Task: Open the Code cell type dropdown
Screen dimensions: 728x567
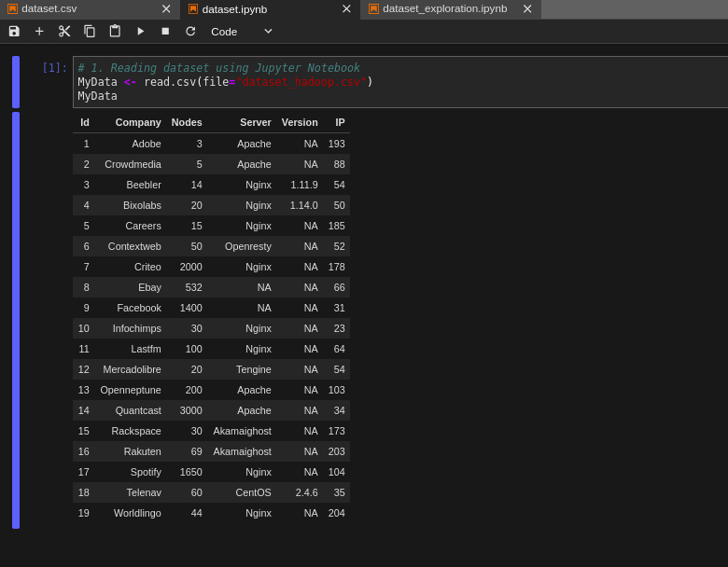Action: pyautogui.click(x=242, y=32)
